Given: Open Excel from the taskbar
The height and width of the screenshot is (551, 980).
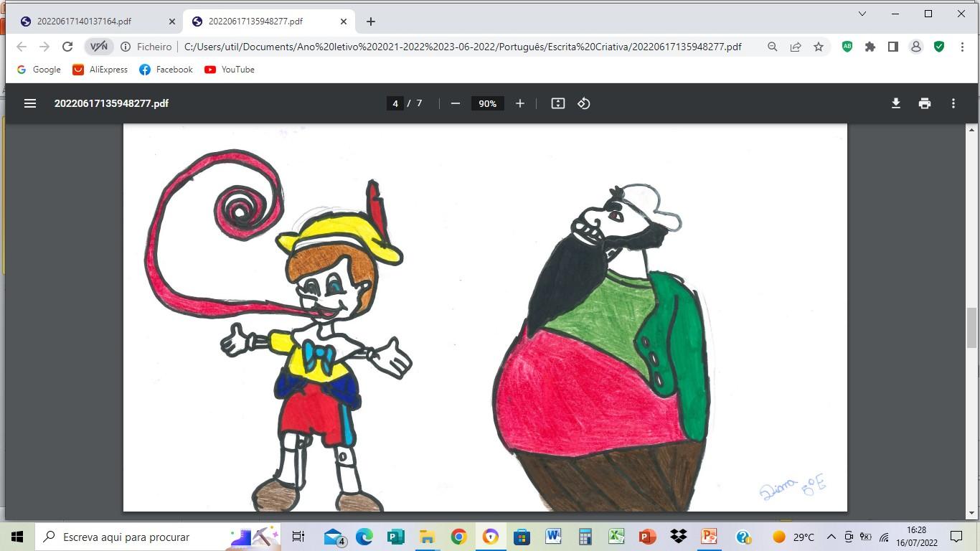Looking at the screenshot, I should [x=616, y=537].
